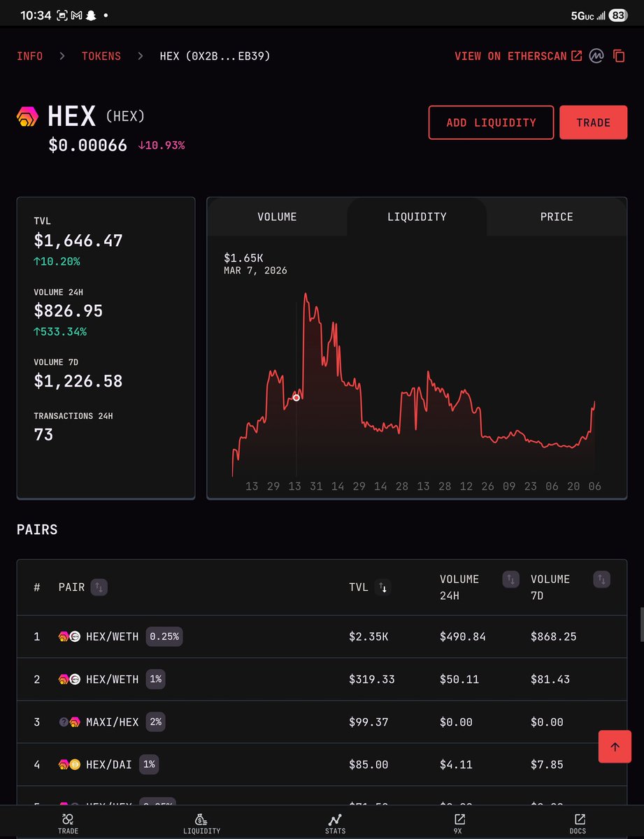Sort pairs by TVL column icon
This screenshot has width=644, height=839.
(382, 587)
